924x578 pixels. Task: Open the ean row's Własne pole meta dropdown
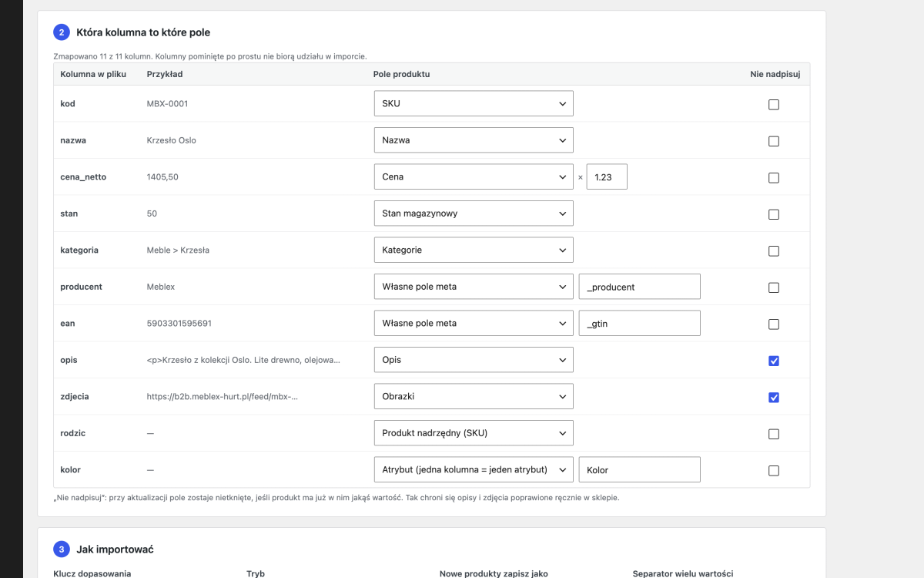coord(474,323)
